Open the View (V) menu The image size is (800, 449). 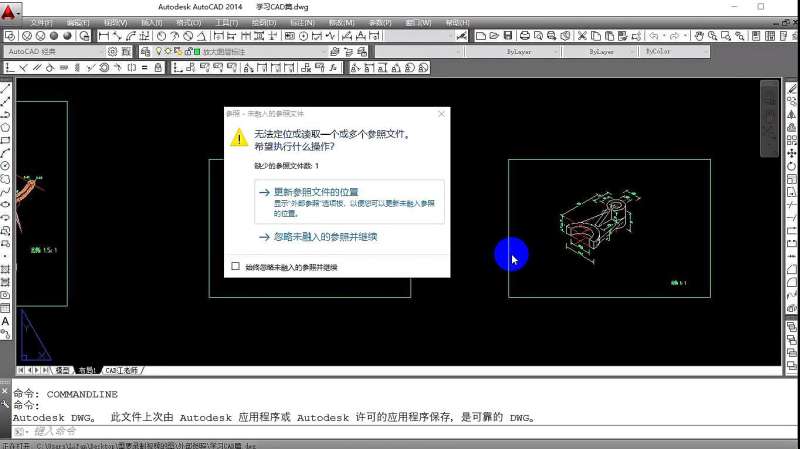click(x=115, y=22)
